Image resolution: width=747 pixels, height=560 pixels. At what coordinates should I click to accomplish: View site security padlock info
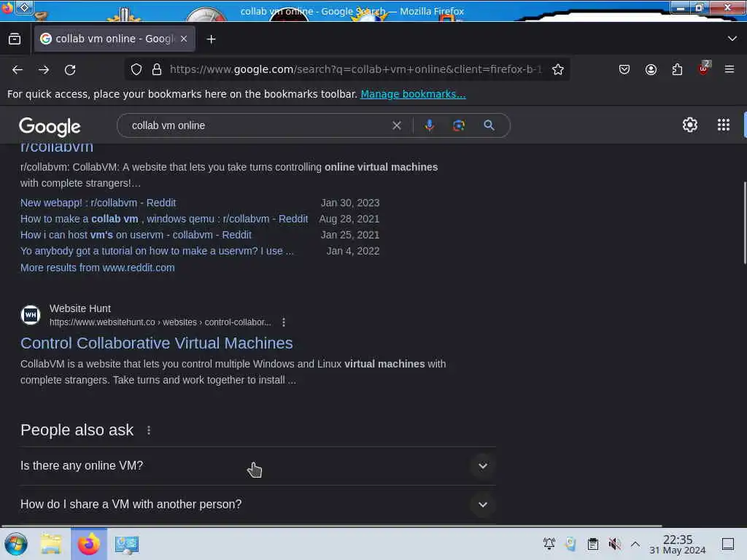click(157, 69)
